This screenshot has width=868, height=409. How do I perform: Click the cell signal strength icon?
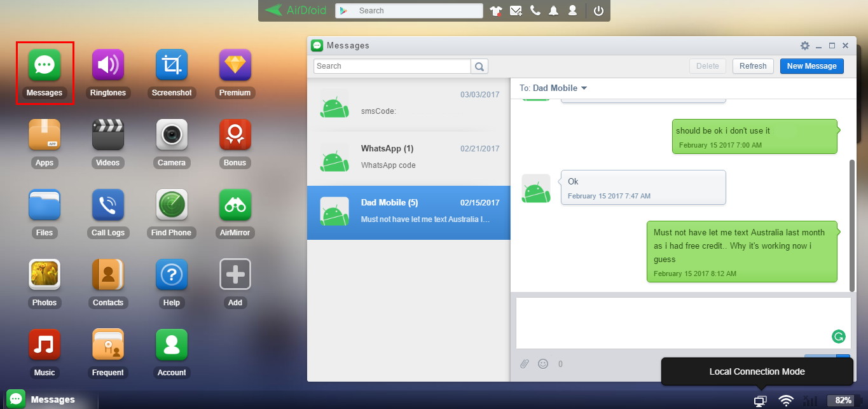(x=810, y=401)
